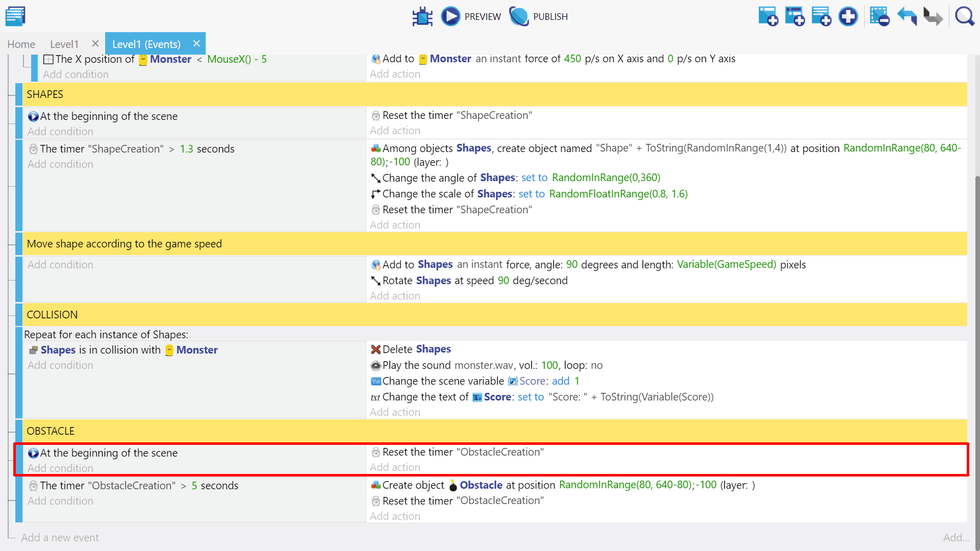The width and height of the screenshot is (980, 551).
Task: Close the Level1 (Events) tab
Action: tap(197, 43)
